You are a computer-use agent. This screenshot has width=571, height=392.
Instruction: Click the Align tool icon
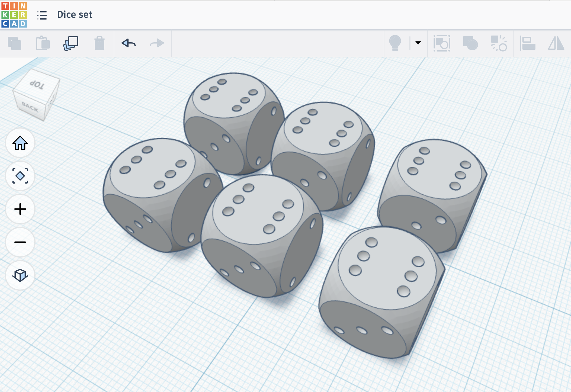pos(527,43)
